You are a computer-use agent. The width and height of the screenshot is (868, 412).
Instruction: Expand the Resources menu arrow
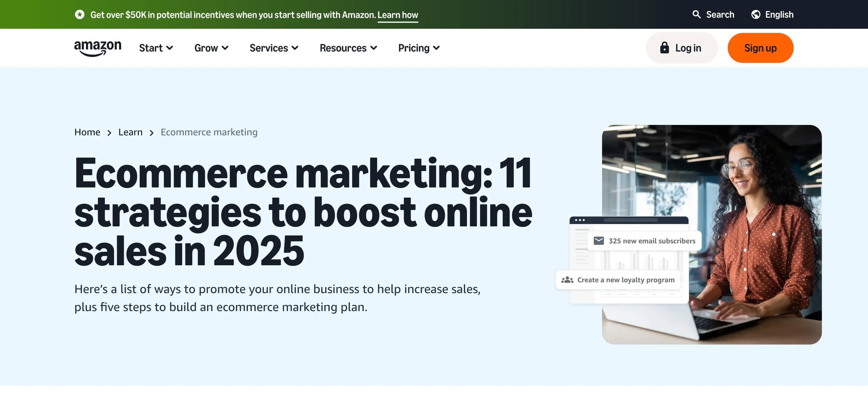point(374,48)
